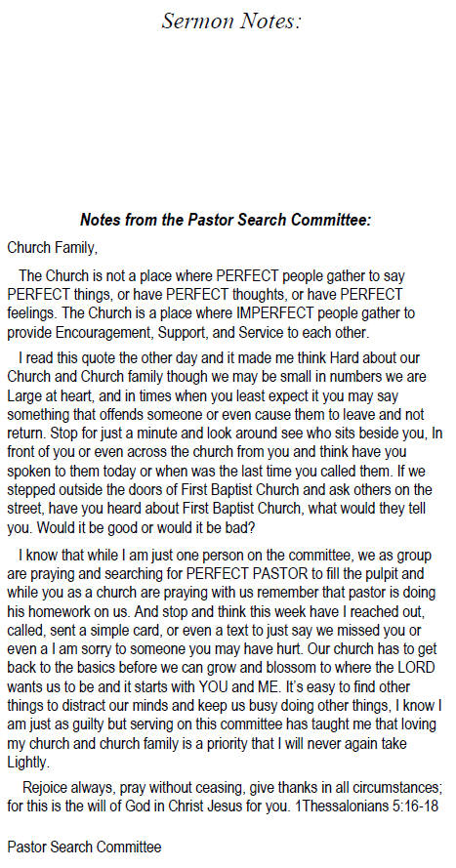Click 'his homework on us' text

60,611
